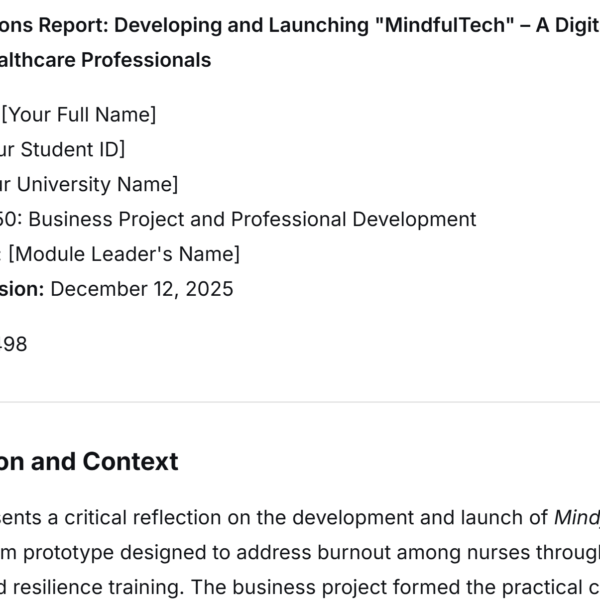This screenshot has height=600, width=600.
Task: Click the horizontal divider line
Action: [300, 402]
